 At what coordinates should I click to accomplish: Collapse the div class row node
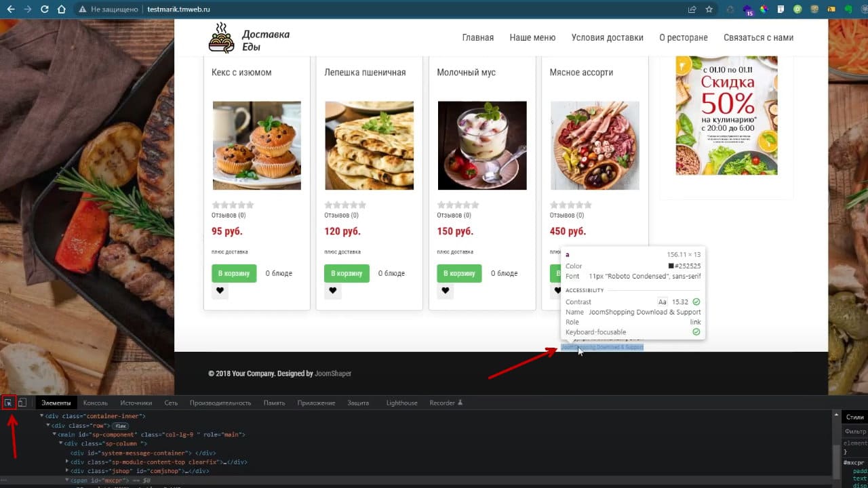(48, 425)
